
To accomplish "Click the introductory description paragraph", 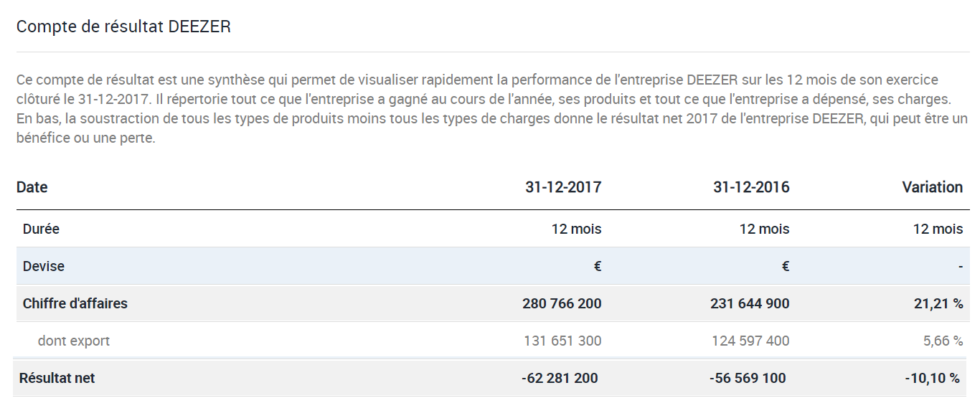I will 490,108.
